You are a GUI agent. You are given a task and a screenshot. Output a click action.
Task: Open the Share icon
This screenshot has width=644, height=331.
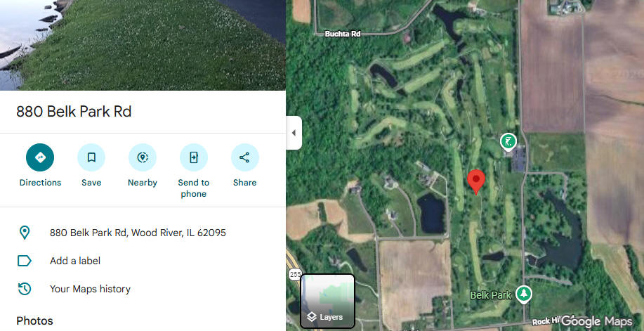click(245, 157)
